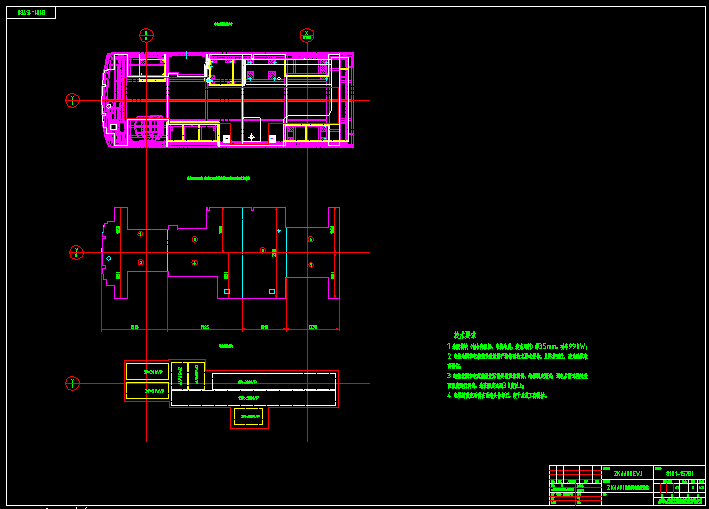Screen dimensions: 709x509
Task: Click the left X-axis circle marker above top view
Action: [146, 35]
